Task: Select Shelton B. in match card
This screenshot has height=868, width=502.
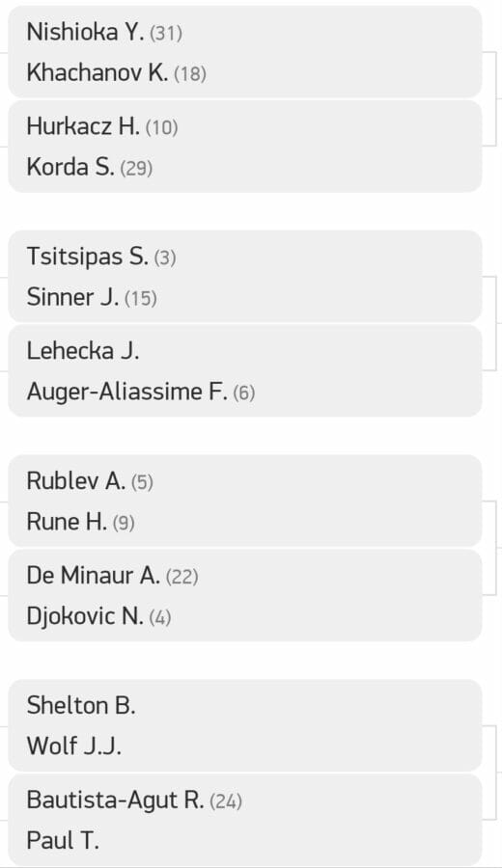Action: point(81,706)
